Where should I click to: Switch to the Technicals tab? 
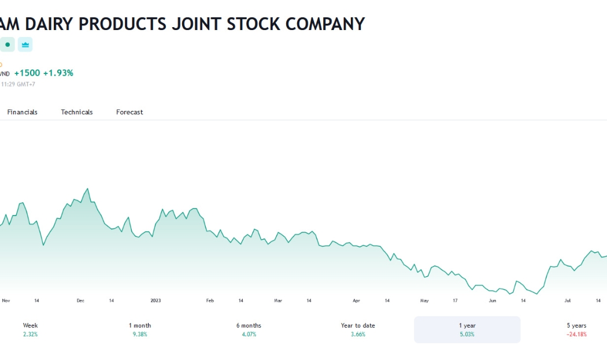(77, 112)
